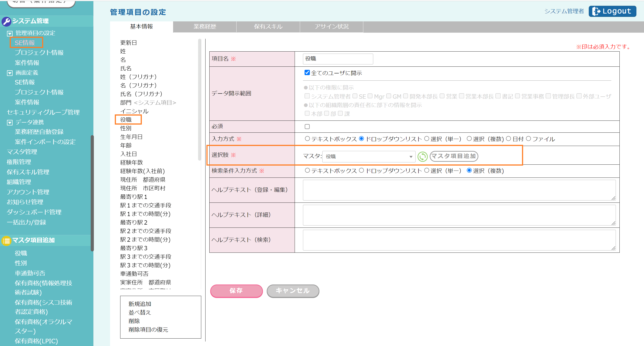
Task: Switch to the 業務経歴 tab
Action: point(205,27)
